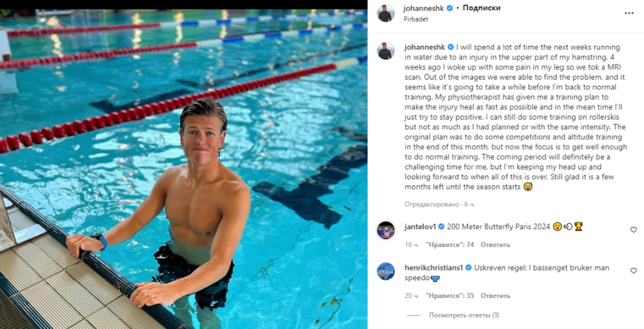This screenshot has width=644, height=329.
Task: Reply to henrikchristians1 via Ответить
Action: [x=495, y=296]
